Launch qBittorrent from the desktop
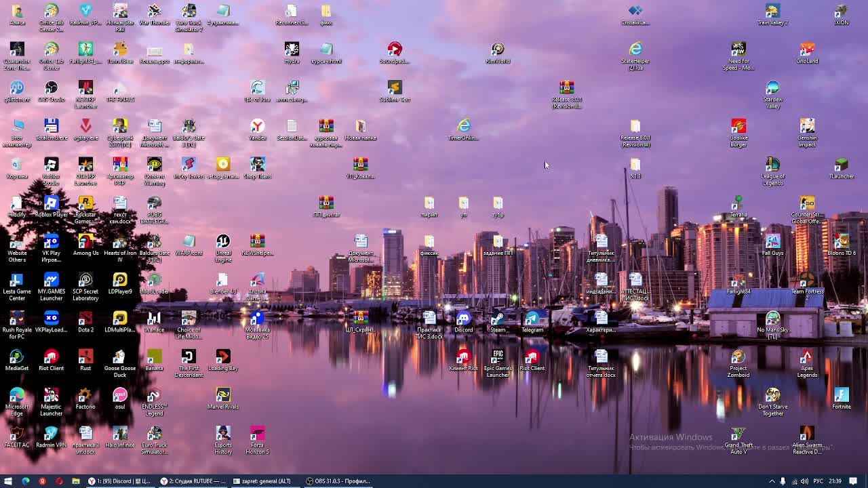 tap(17, 91)
